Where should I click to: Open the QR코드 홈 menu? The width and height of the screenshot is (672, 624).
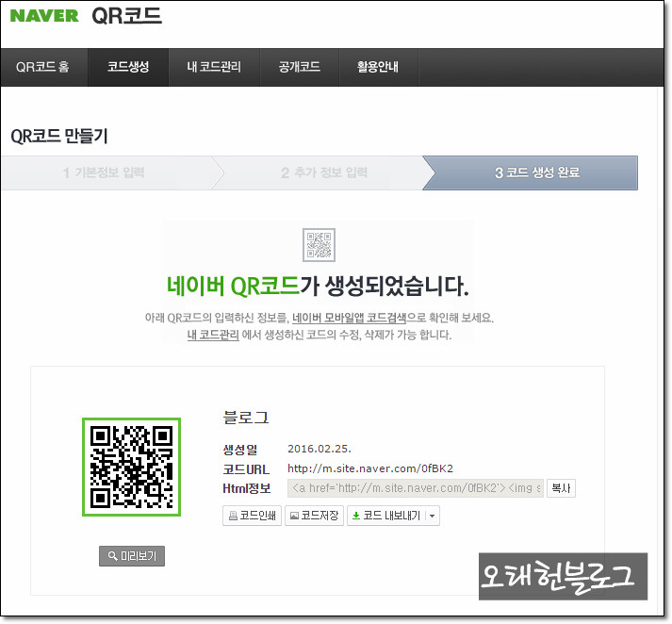(42, 67)
